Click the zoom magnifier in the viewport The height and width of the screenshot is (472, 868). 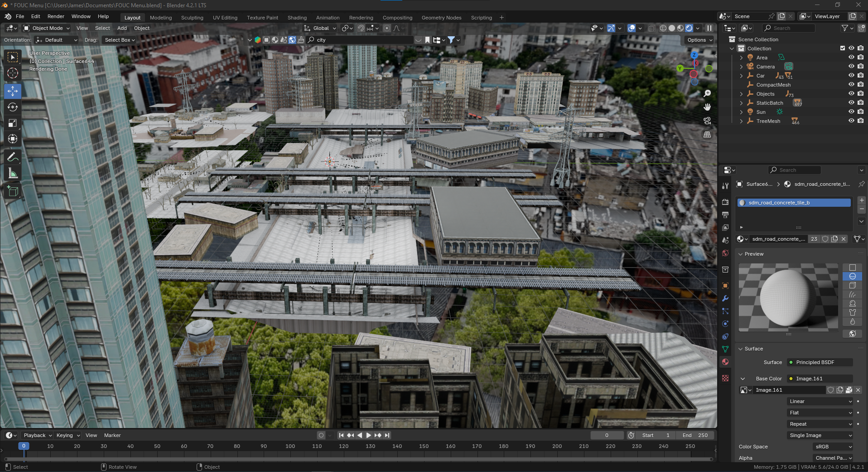click(x=707, y=93)
